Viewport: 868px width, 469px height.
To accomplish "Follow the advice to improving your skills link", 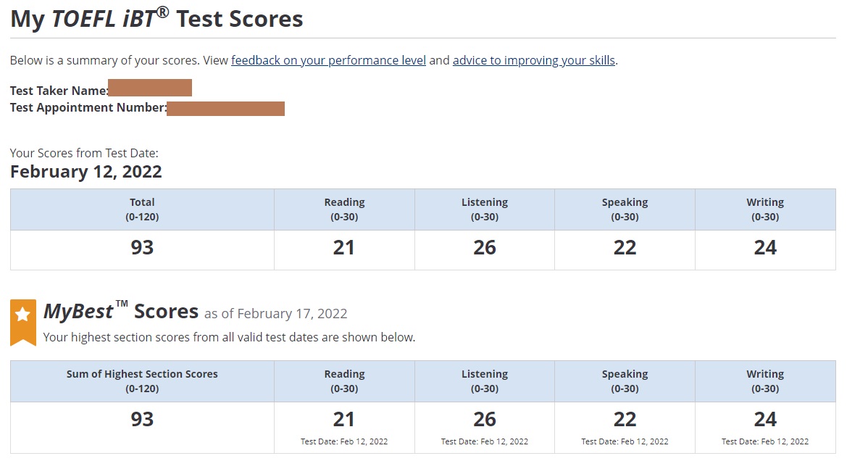I will (x=534, y=61).
